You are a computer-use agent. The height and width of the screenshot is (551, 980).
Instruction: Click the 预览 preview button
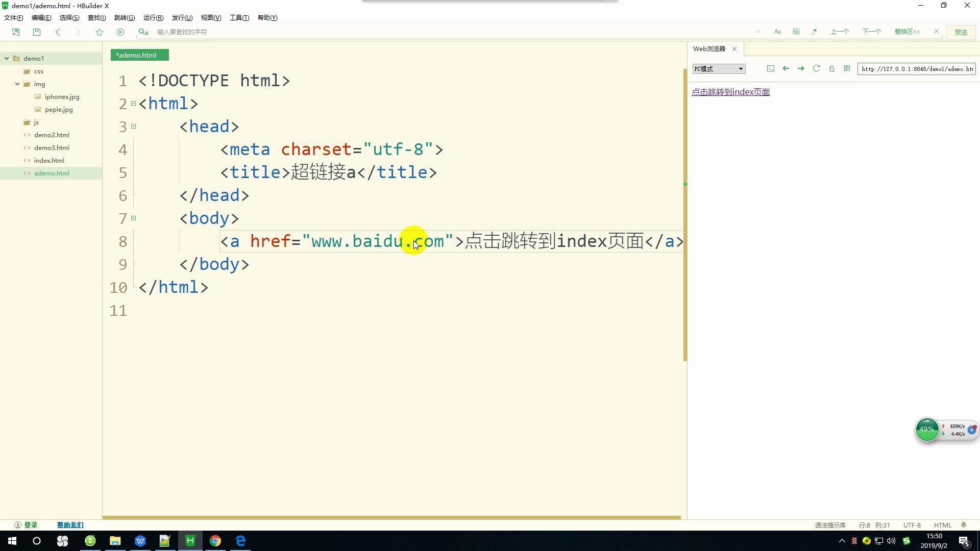click(x=961, y=32)
